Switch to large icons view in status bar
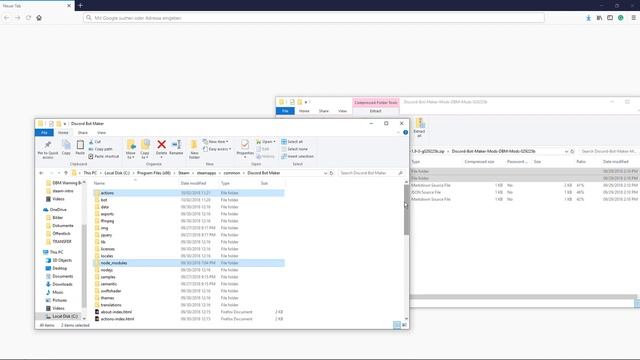The width and height of the screenshot is (640, 360). (404, 325)
